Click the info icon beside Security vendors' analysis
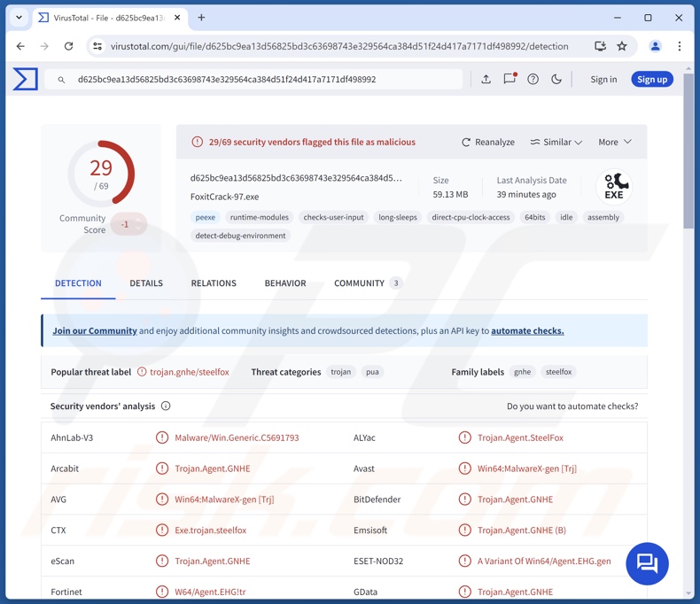 point(166,407)
